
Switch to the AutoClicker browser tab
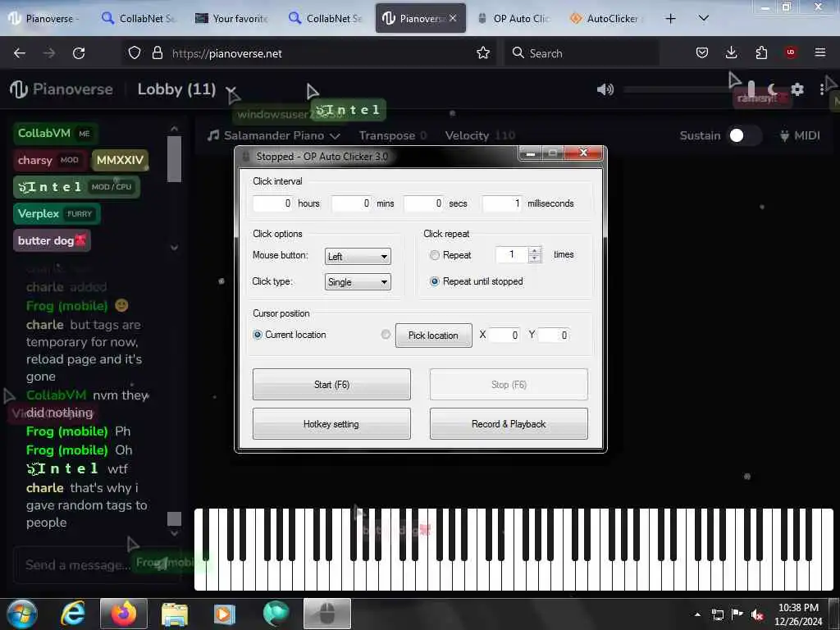click(607, 19)
